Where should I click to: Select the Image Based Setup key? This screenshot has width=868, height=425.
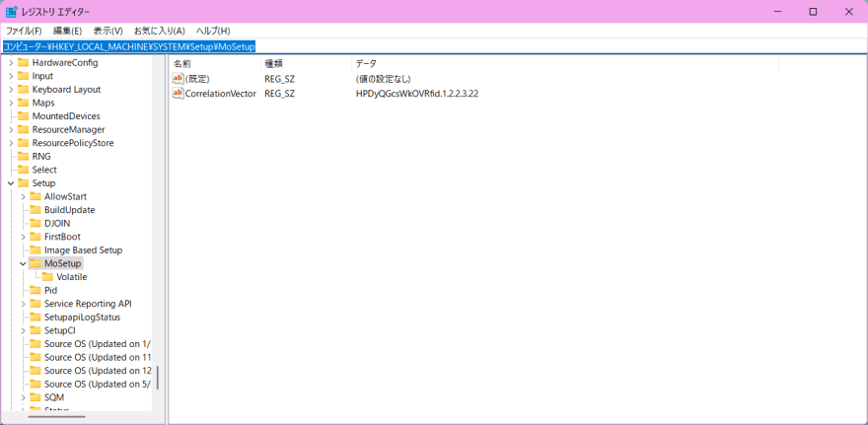(x=83, y=250)
